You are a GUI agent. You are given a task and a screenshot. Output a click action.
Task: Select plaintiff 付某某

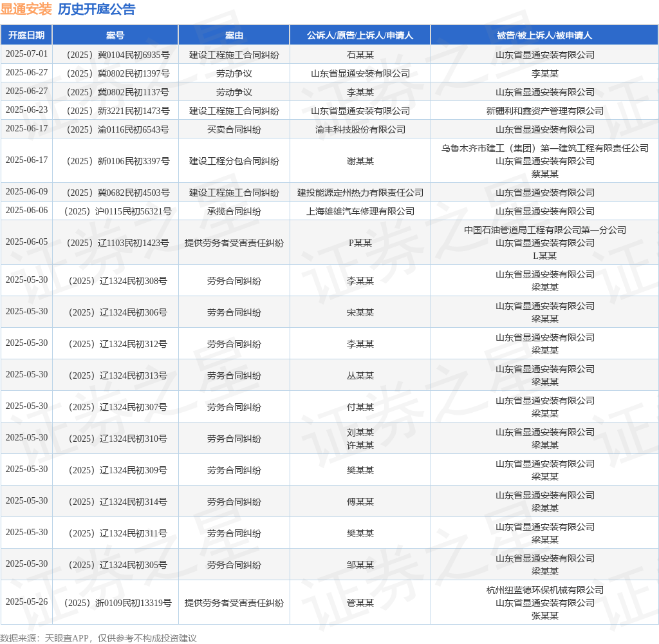[x=360, y=407]
